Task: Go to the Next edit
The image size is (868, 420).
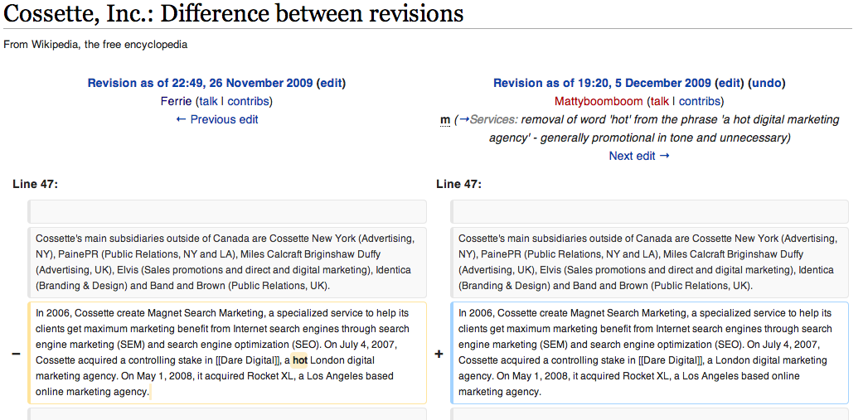Action: (x=639, y=156)
